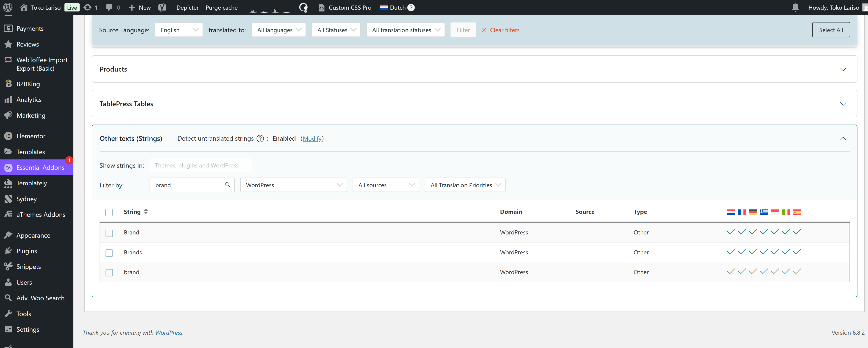Click the Greek flag column header
The image size is (868, 348).
pyautogui.click(x=764, y=212)
